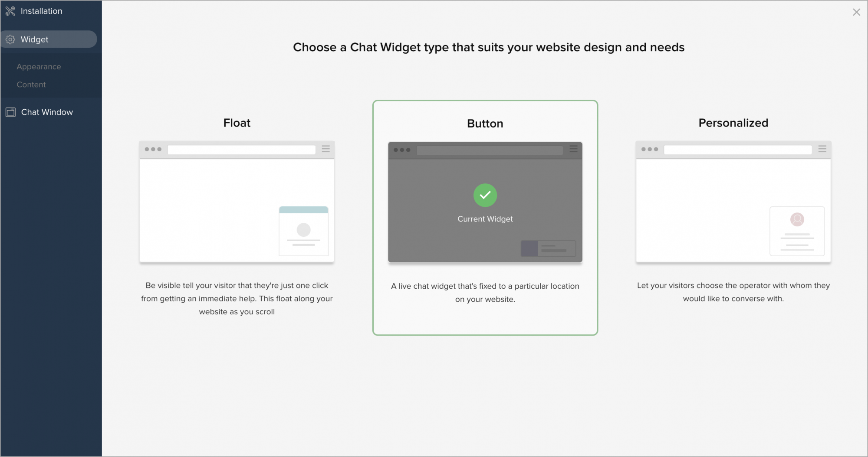Select the Button widget card
The image size is (868, 457).
pos(485,218)
